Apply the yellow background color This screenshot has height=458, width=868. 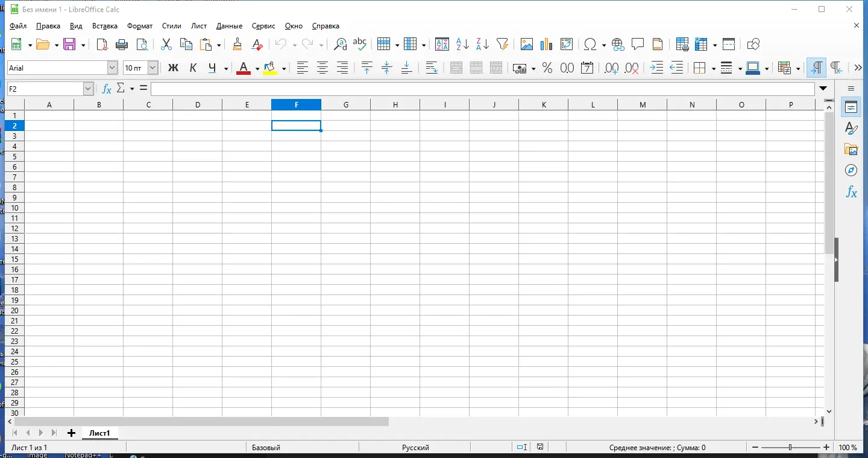(x=270, y=68)
